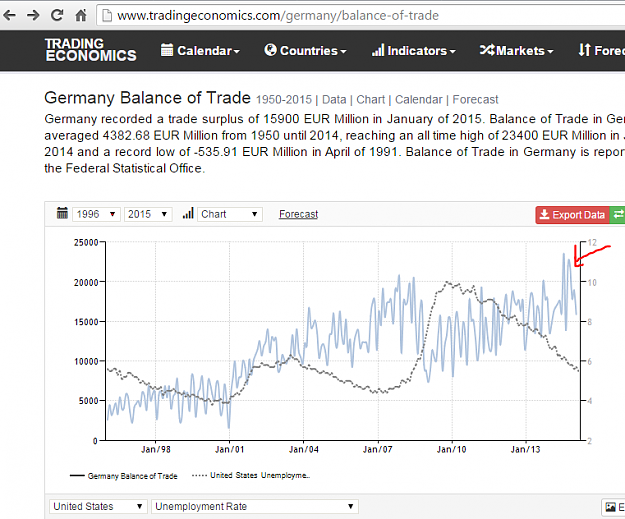625x519 pixels.
Task: Click the 15000 y-axis label
Action: pyautogui.click(x=86, y=322)
